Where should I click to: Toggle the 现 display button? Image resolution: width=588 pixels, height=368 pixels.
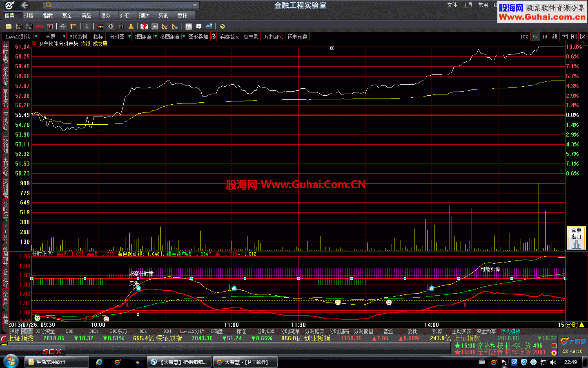coord(545,37)
